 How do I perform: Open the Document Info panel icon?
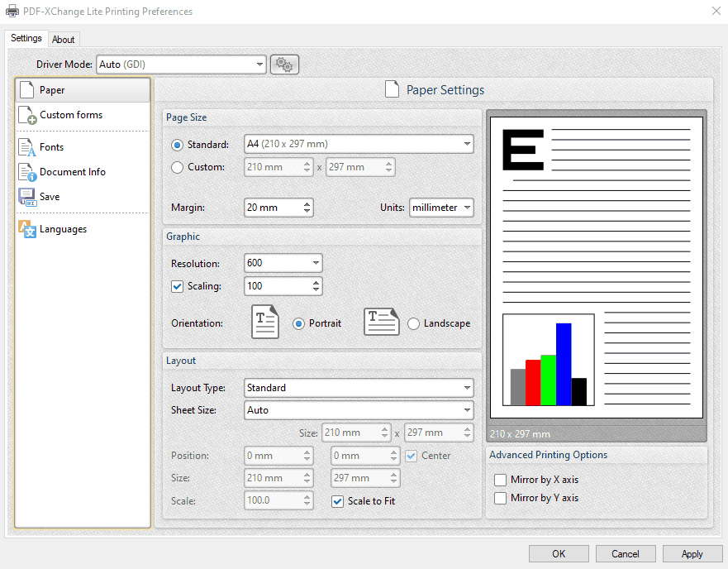coord(26,172)
